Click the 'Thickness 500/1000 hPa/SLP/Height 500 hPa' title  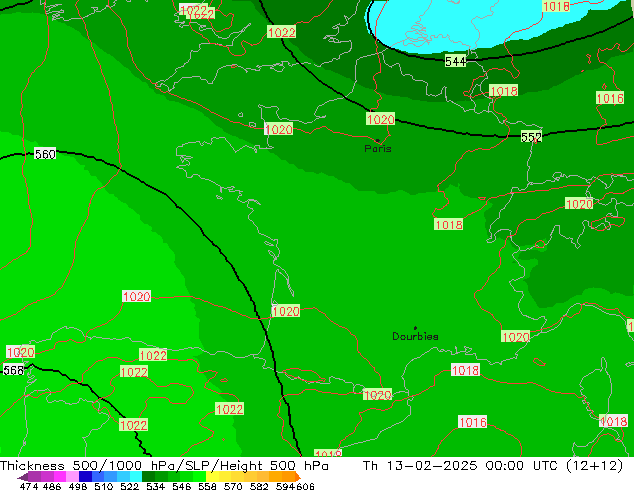click(x=164, y=466)
